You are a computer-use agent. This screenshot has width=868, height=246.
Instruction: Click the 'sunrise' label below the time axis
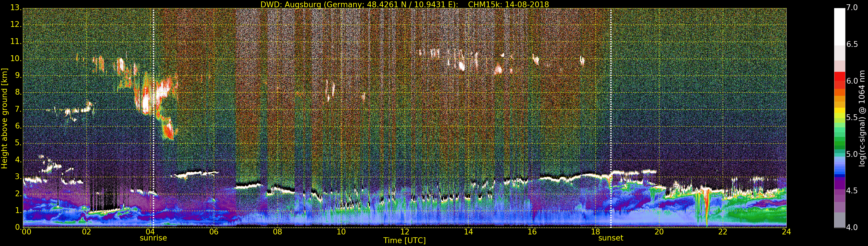(x=153, y=238)
